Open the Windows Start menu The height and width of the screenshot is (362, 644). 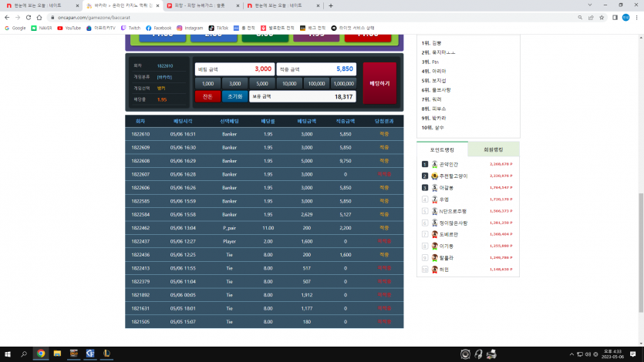pyautogui.click(x=8, y=354)
